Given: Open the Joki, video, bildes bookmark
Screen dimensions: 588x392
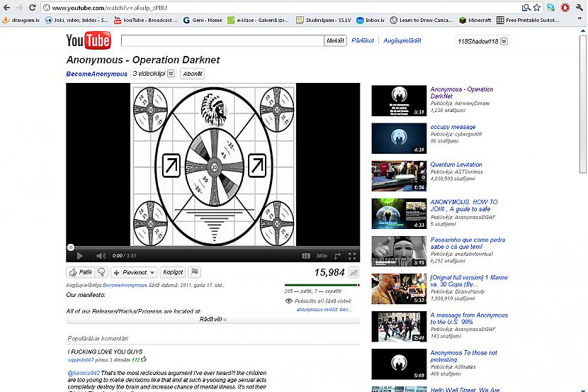Looking at the screenshot, I should [x=77, y=21].
